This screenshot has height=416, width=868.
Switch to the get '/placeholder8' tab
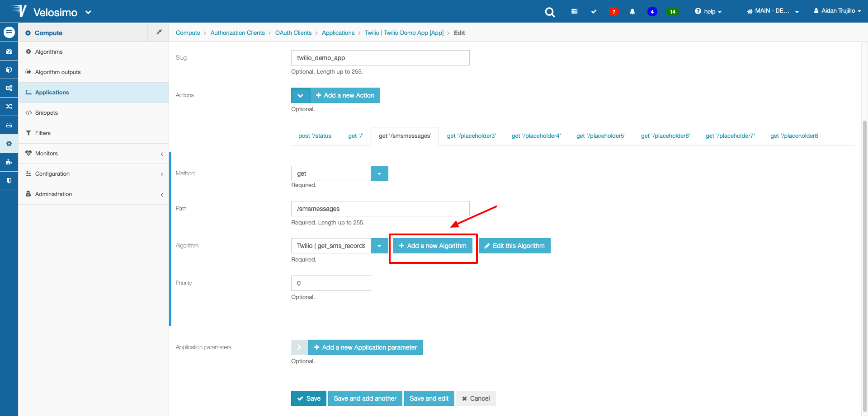click(x=795, y=136)
